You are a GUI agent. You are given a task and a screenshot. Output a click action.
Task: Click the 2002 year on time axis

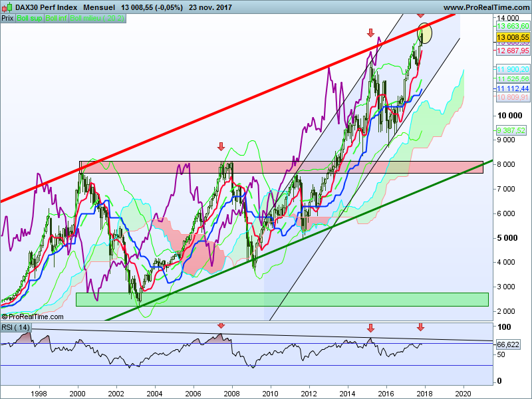[116, 394]
